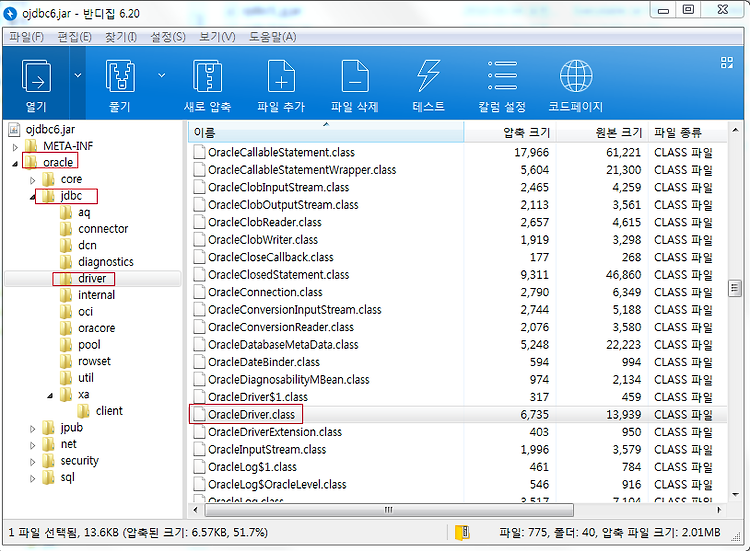Click the Codepage (코드페이지) globe icon
The width and height of the screenshot is (750, 551).
tap(576, 76)
